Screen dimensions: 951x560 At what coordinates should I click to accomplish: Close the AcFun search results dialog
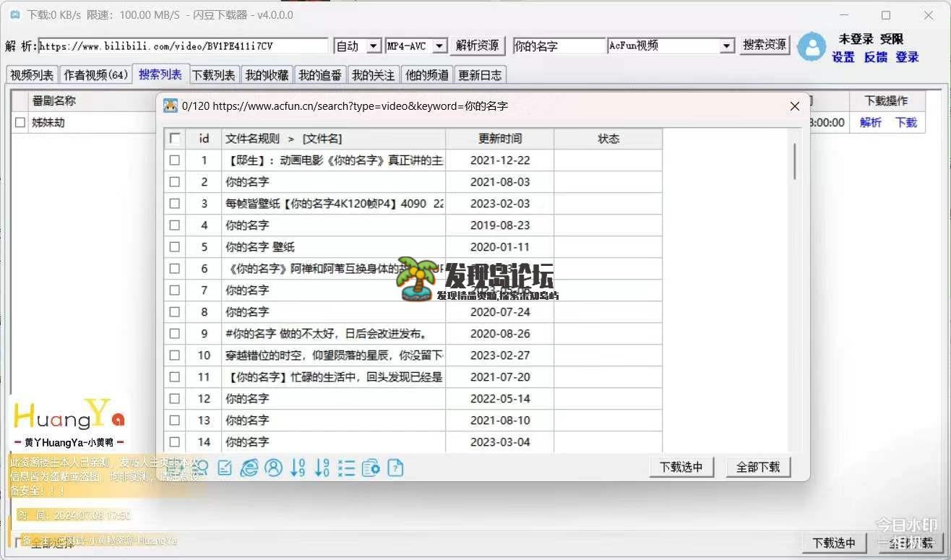point(795,106)
